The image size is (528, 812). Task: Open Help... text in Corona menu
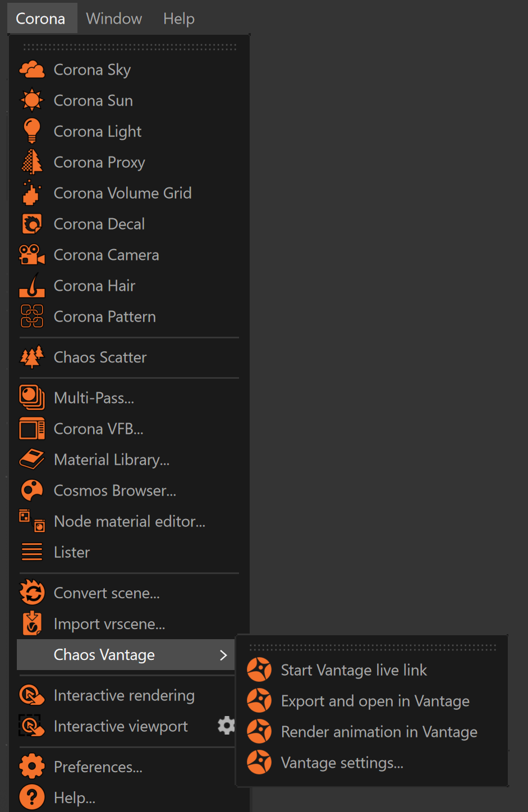coord(75,798)
